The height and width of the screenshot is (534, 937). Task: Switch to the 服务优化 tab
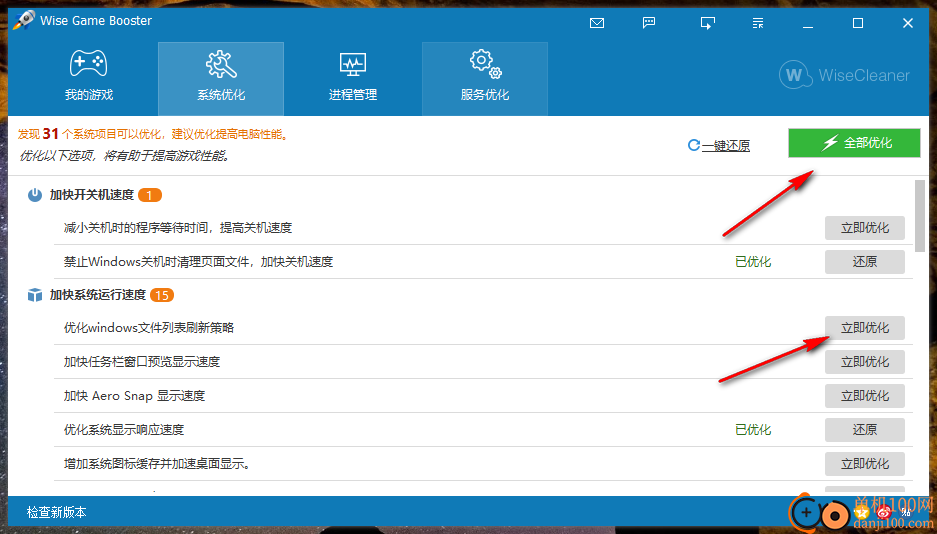[x=485, y=78]
